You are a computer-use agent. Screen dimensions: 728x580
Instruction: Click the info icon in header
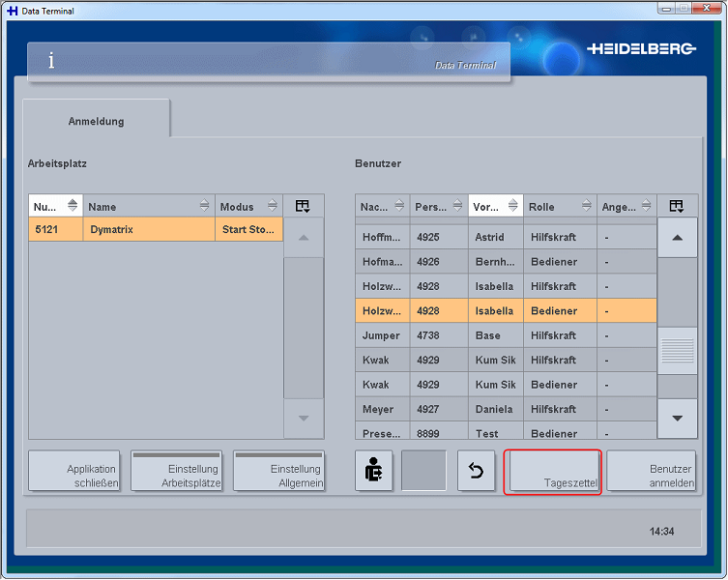click(51, 61)
